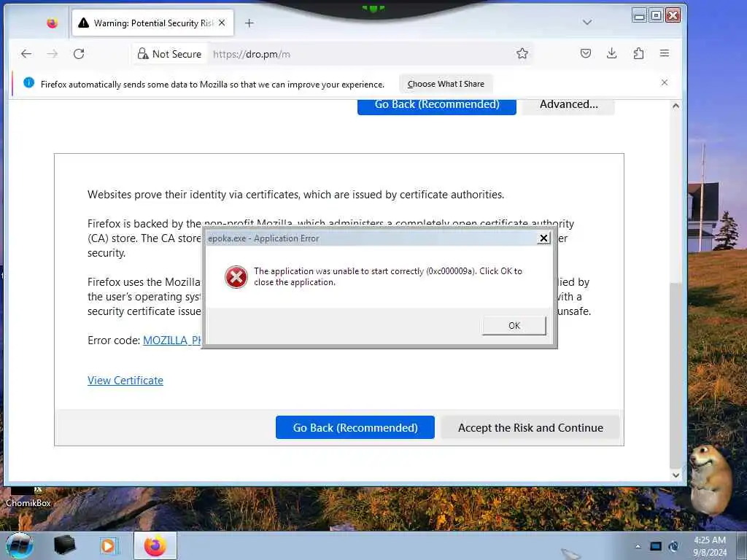Dismiss the Mozilla data notification bar
The width and height of the screenshot is (747, 560).
click(664, 82)
